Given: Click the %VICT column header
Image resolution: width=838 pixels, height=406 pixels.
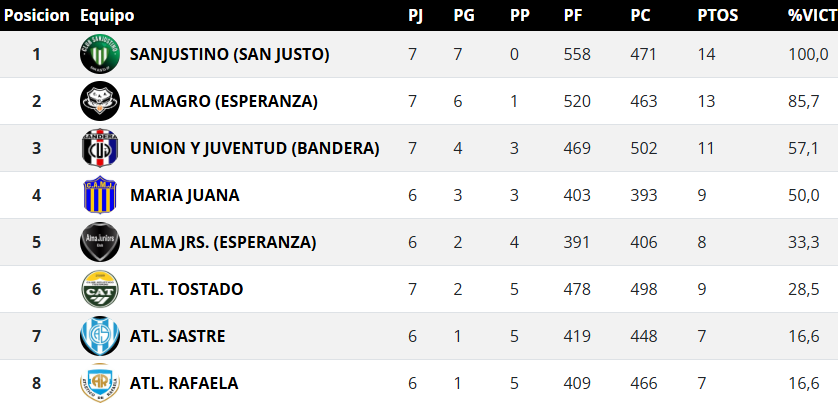Looking at the screenshot, I should (812, 16).
